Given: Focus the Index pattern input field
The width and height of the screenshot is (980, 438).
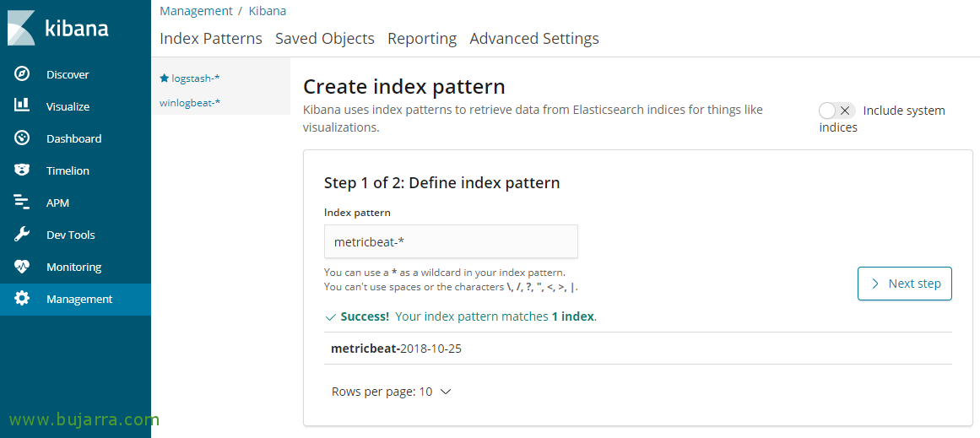Looking at the screenshot, I should (x=451, y=241).
